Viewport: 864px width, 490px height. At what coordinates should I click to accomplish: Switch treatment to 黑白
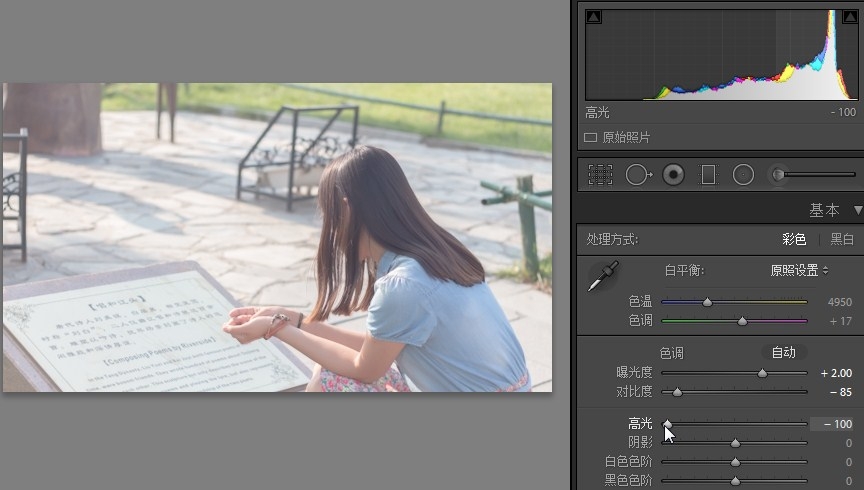click(x=842, y=240)
